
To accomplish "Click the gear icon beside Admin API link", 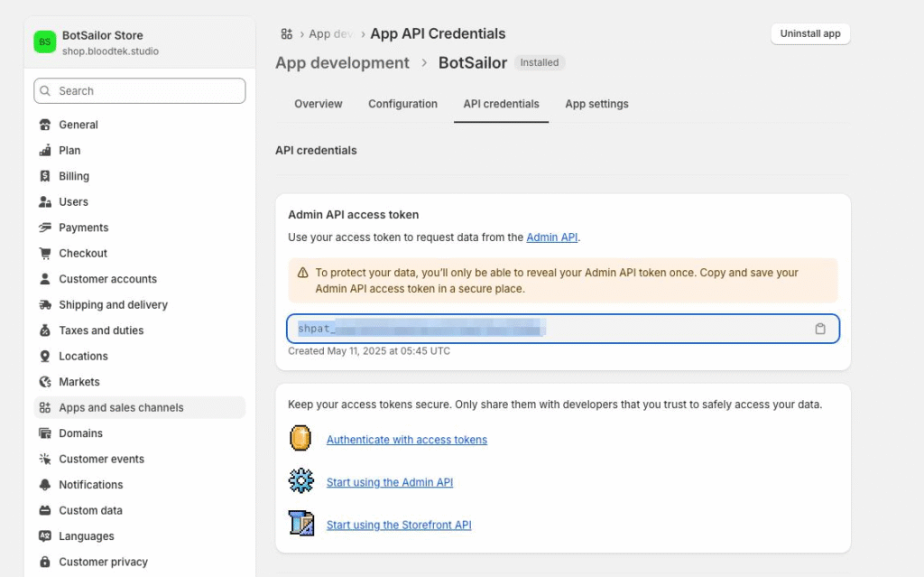I will (x=301, y=480).
